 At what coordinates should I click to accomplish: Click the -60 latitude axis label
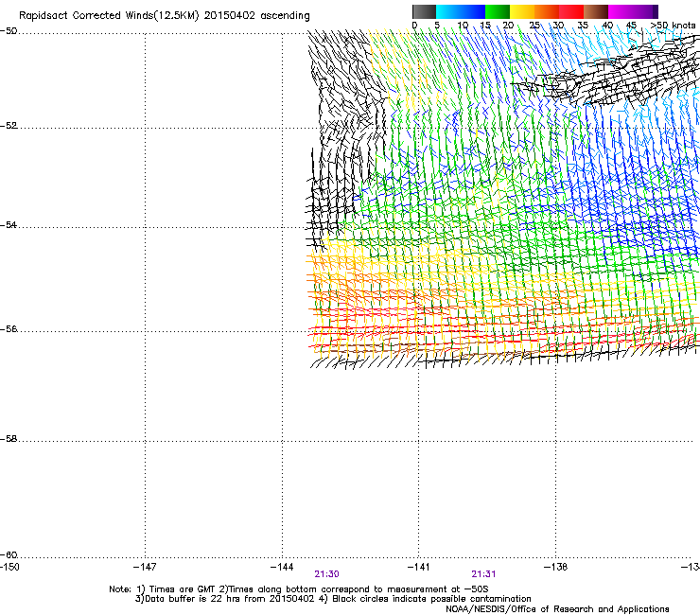(x=9, y=555)
